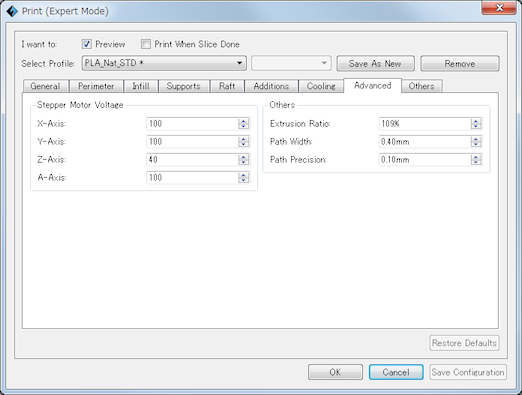Increase Z-Axis voltage with up arrow

[244, 157]
